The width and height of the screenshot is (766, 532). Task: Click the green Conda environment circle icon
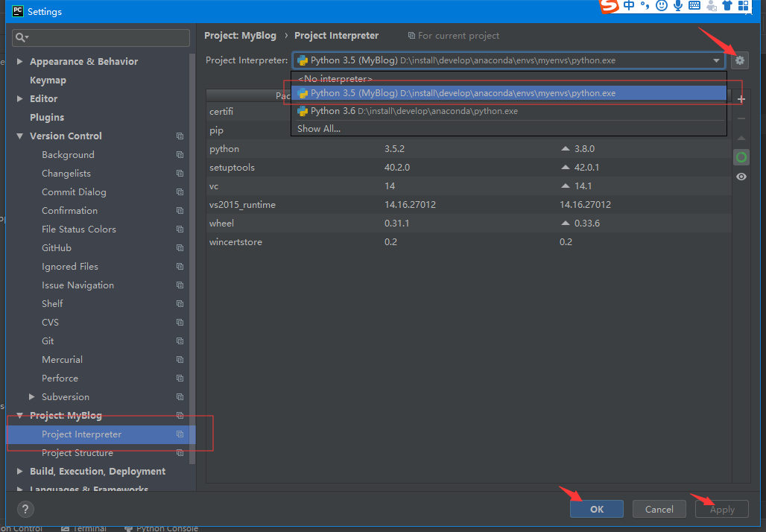[x=741, y=157]
